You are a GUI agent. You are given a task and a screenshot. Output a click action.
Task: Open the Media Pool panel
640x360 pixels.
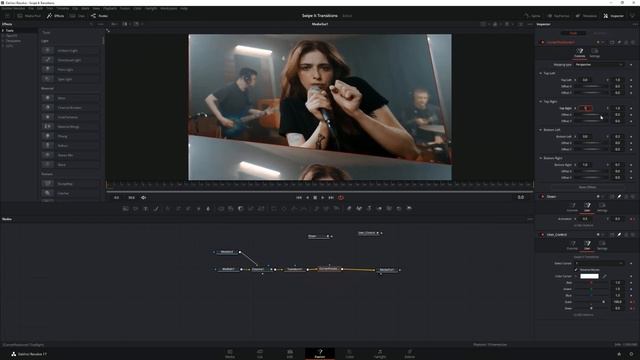click(x=29, y=16)
